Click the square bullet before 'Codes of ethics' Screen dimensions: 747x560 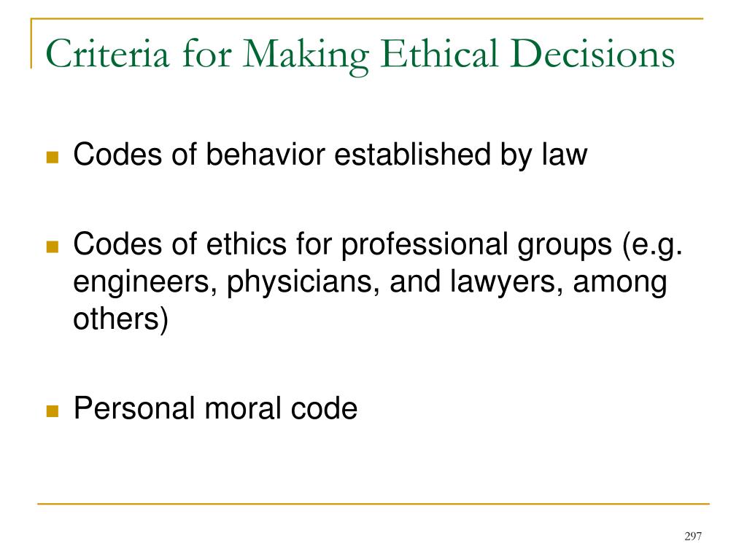[x=53, y=246]
